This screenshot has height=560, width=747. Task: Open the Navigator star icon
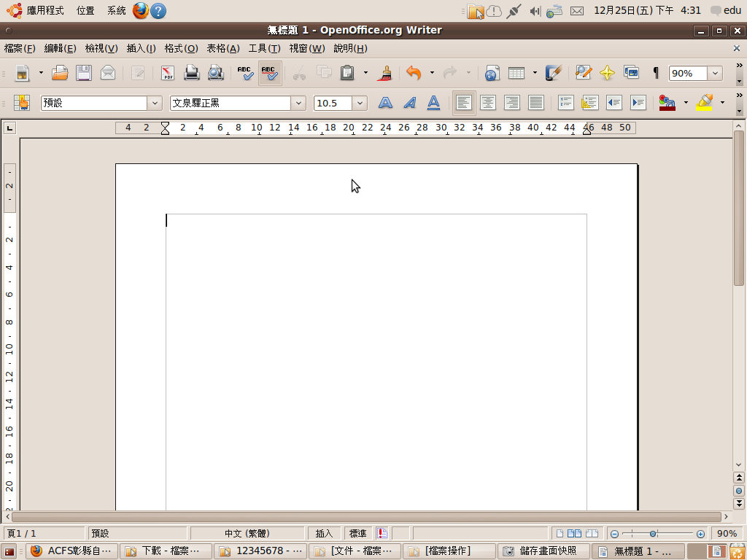point(607,73)
